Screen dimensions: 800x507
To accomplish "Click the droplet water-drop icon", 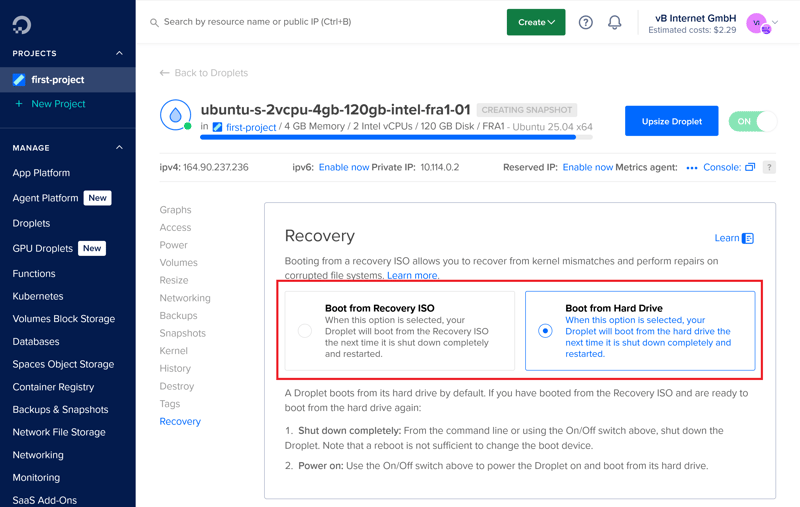I will (176, 115).
